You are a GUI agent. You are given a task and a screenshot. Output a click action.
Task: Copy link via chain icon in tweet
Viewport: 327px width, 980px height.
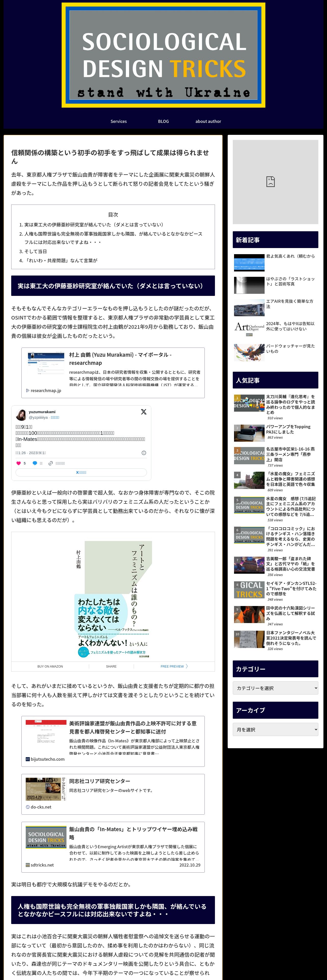click(51, 463)
